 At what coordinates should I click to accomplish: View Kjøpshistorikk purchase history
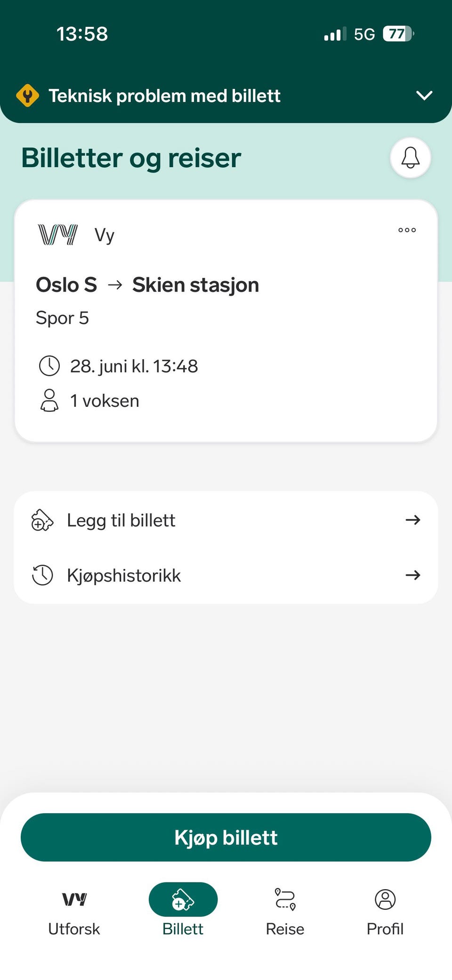(x=226, y=575)
